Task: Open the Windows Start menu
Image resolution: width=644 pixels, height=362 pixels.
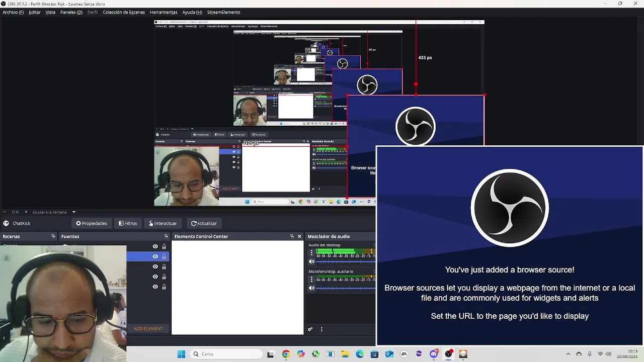Action: (x=181, y=354)
